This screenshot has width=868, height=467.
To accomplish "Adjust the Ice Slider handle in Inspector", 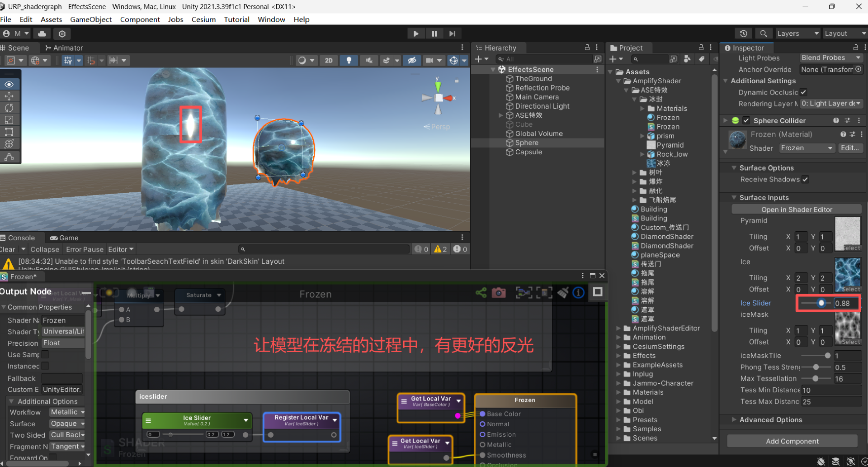I will point(821,303).
